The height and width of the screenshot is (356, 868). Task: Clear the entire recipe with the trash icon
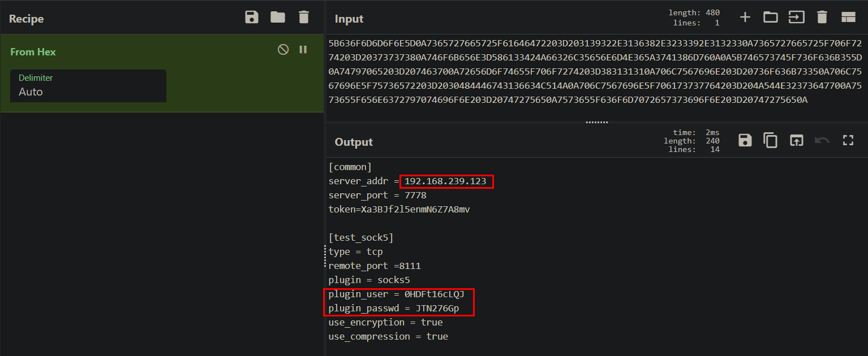[x=304, y=17]
